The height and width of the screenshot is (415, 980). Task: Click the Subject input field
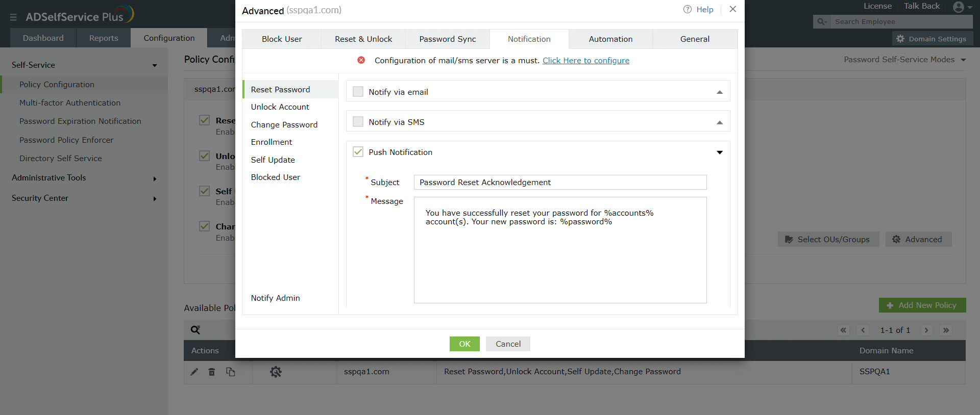pos(560,183)
